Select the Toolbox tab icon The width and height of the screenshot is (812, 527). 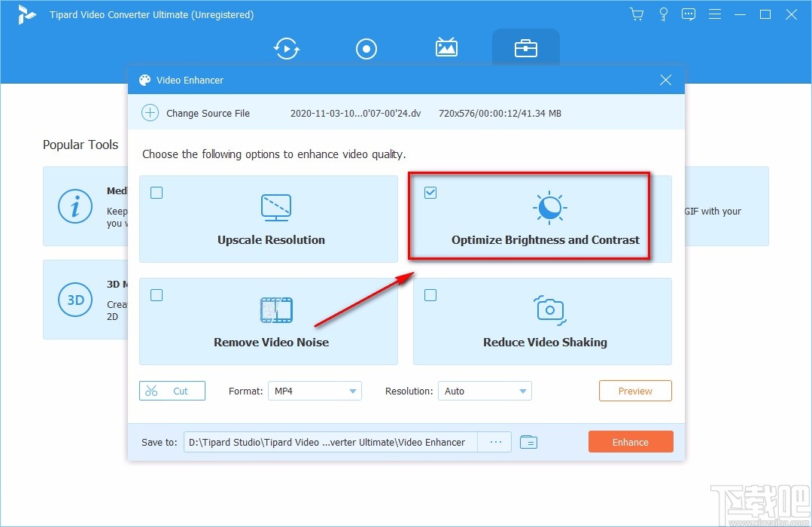click(525, 49)
